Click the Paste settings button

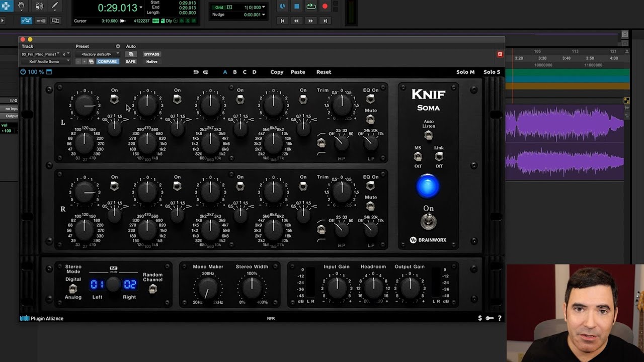298,72
